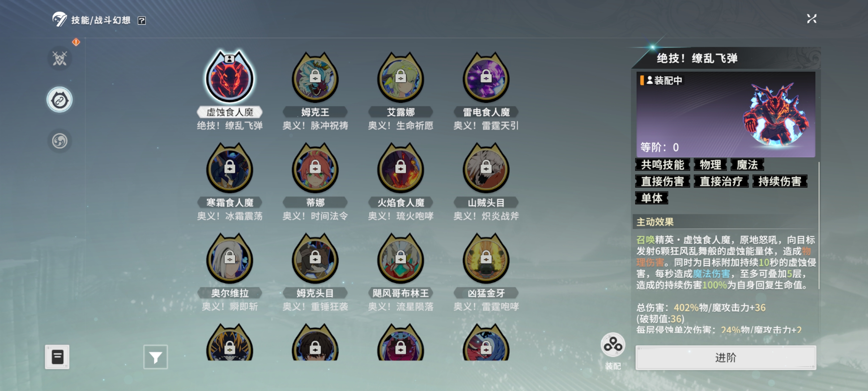Switch to crossed swords sidebar tab
The height and width of the screenshot is (391, 868).
click(60, 58)
